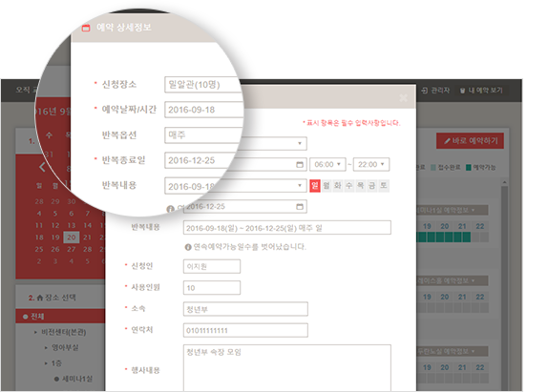Open calendar icon beside reservation date field
The image size is (548, 392).
[300, 164]
